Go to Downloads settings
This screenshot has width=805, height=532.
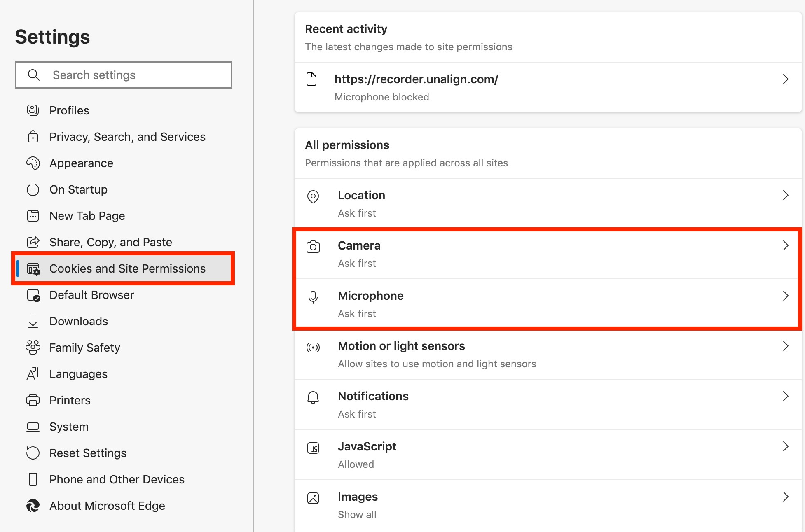click(124, 321)
